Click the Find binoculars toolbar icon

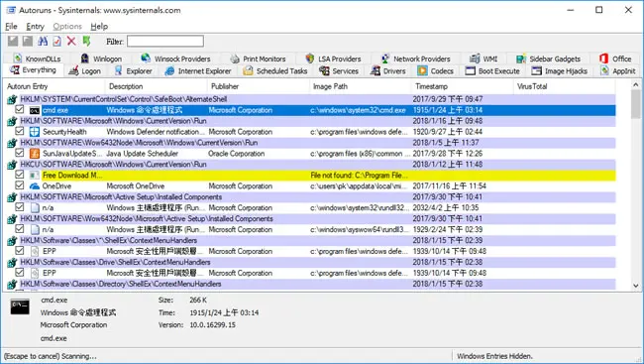[x=43, y=41]
